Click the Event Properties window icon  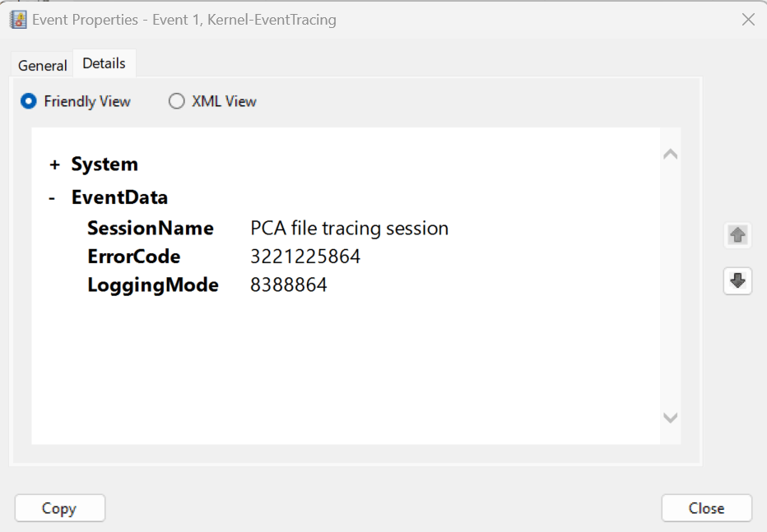pos(18,20)
